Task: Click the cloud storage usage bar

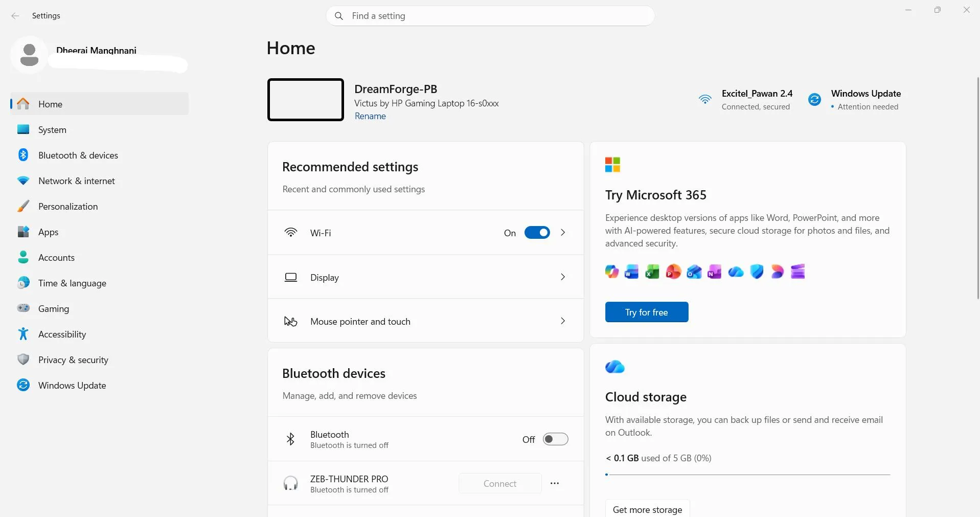Action: click(748, 475)
